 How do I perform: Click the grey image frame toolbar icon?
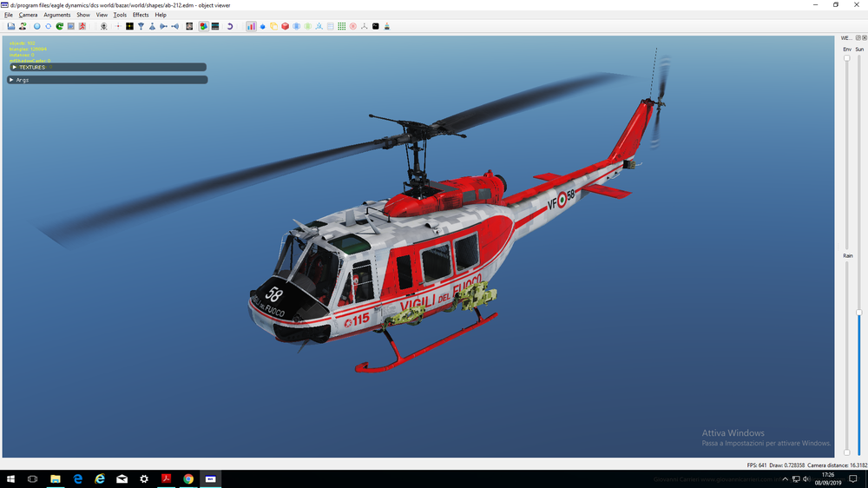[x=71, y=26]
